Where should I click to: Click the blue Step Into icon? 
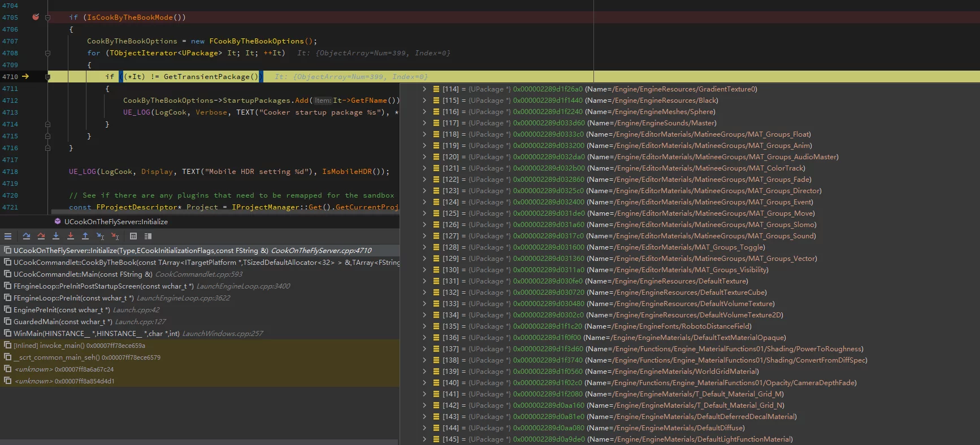pyautogui.click(x=56, y=236)
